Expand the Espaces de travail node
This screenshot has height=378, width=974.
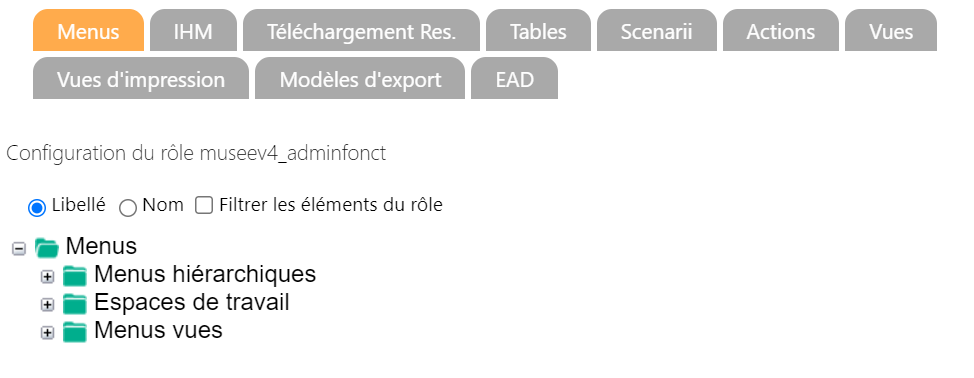tap(47, 305)
